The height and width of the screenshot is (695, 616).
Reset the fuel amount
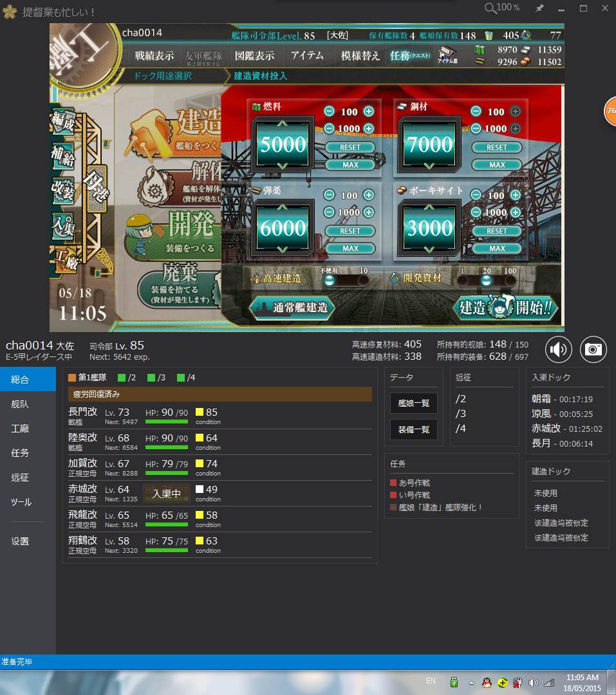click(350, 147)
